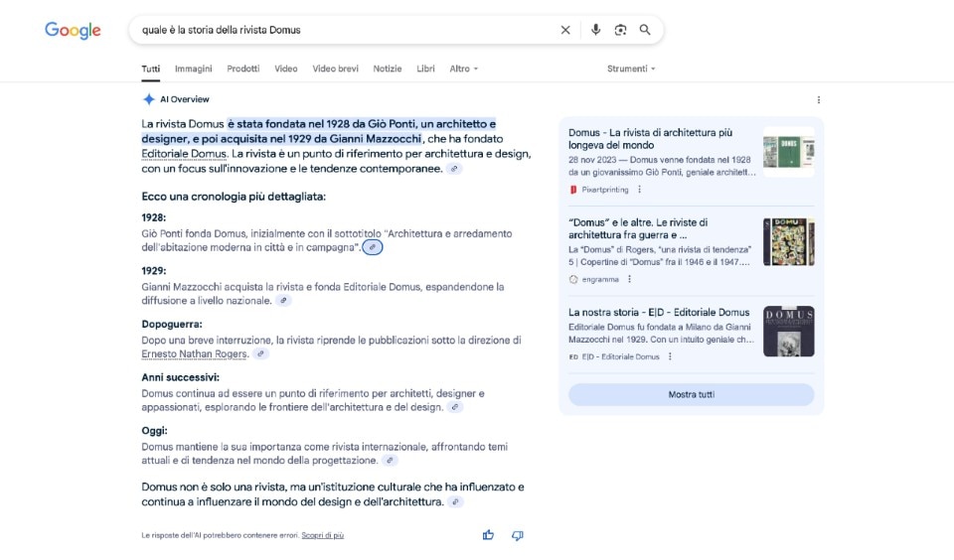Open '"Domus" e le altre. Le riviste' result

pyautogui.click(x=638, y=228)
